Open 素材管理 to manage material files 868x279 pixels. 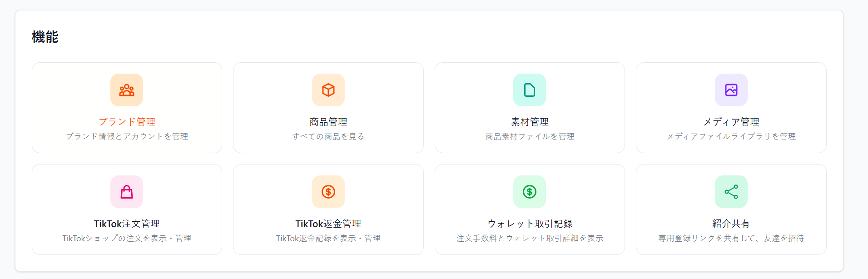(x=530, y=122)
